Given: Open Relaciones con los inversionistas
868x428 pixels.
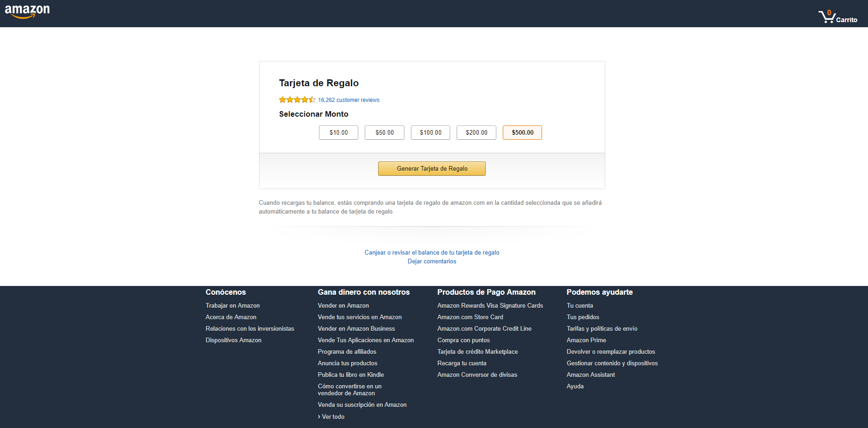Looking at the screenshot, I should (x=250, y=328).
